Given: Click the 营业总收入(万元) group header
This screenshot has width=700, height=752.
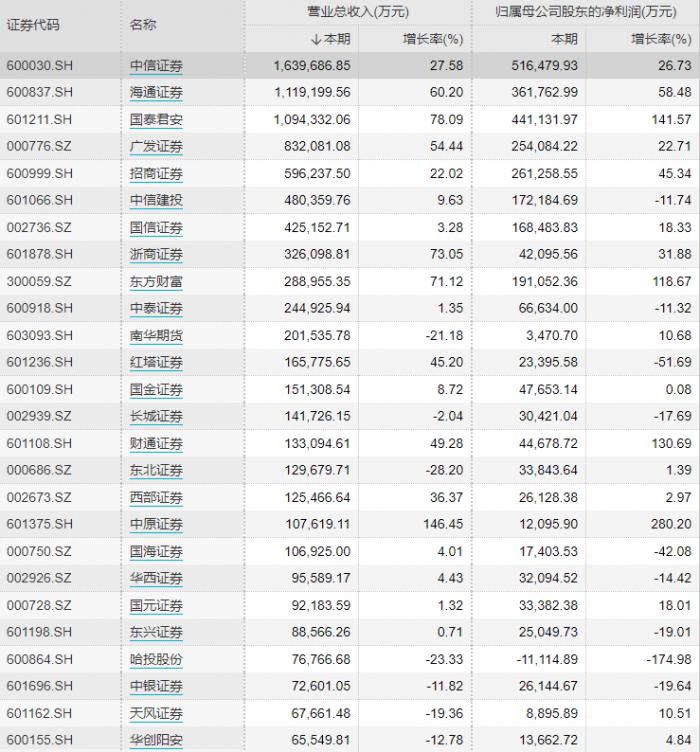Looking at the screenshot, I should click(x=358, y=12).
